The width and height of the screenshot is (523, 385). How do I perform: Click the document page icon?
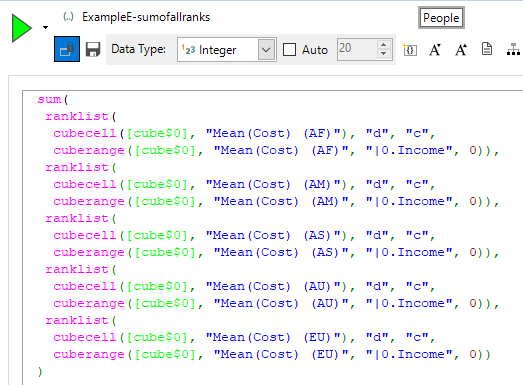tap(487, 49)
